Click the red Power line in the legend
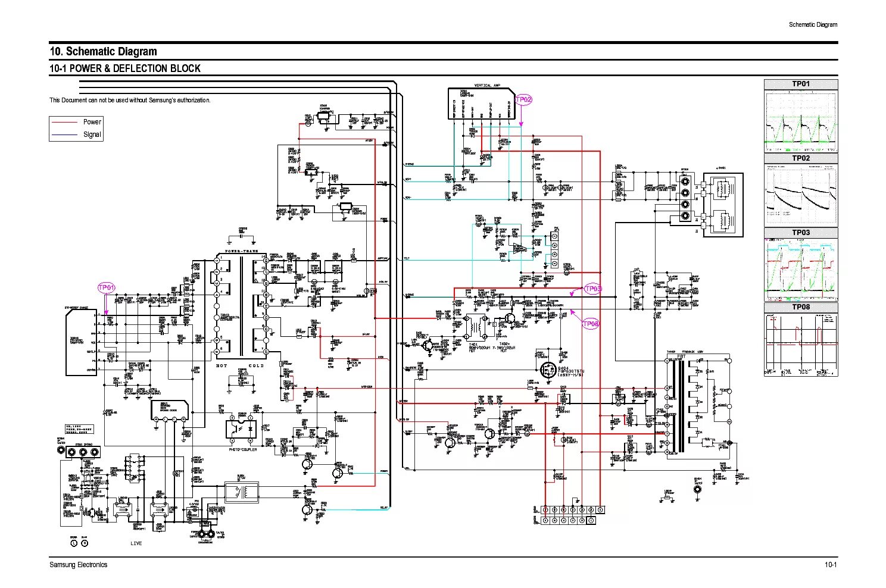 64,122
